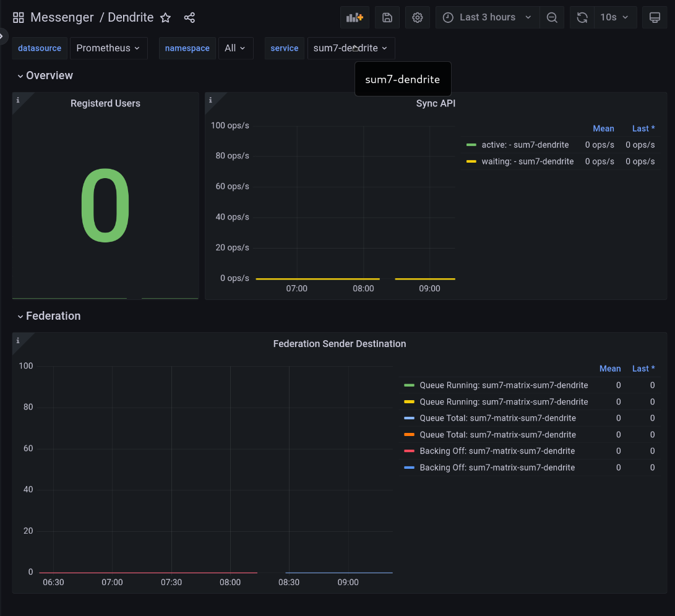
Task: Click the dashboards grid icon beside Messenger
Action: [x=18, y=17]
